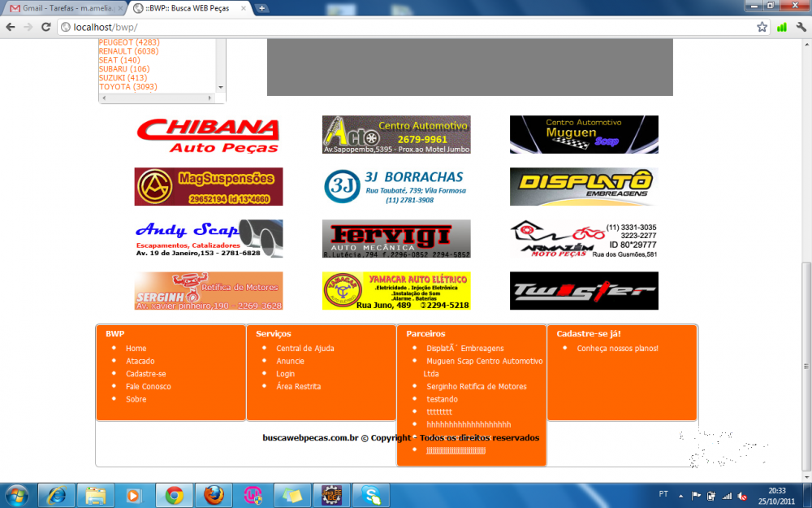This screenshot has height=508, width=812.
Task: Click the Fale Conosco footer link
Action: pyautogui.click(x=148, y=387)
